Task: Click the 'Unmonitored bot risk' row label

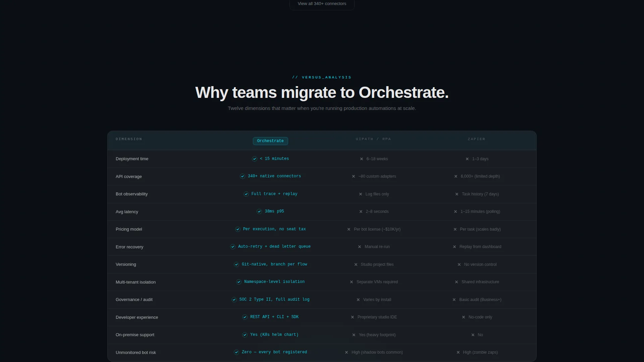Action: click(x=136, y=353)
